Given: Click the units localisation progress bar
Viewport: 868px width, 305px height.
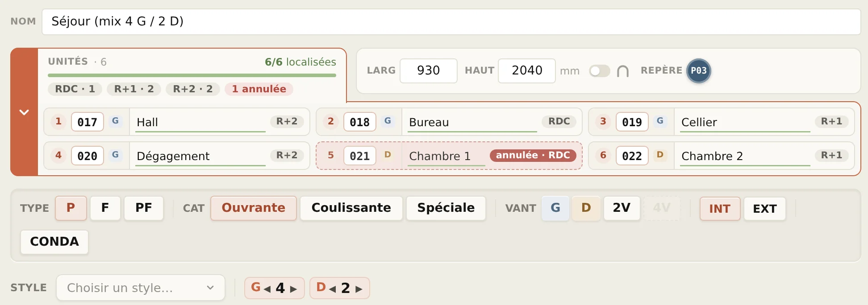Looking at the screenshot, I should click(x=192, y=75).
